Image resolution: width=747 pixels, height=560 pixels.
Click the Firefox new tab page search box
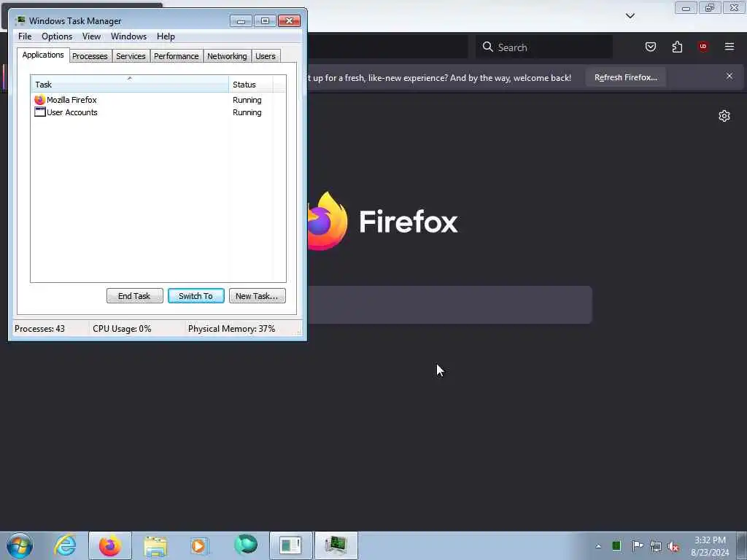point(449,305)
